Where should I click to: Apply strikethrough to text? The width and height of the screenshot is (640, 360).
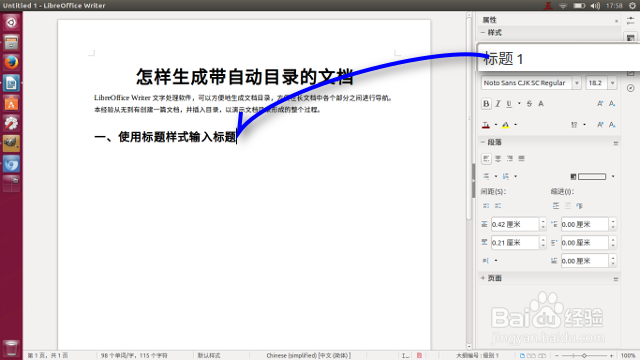[529, 104]
